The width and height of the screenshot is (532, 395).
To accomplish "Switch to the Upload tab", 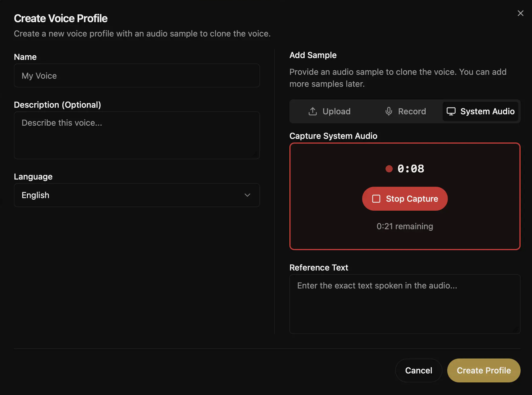I will coord(329,111).
